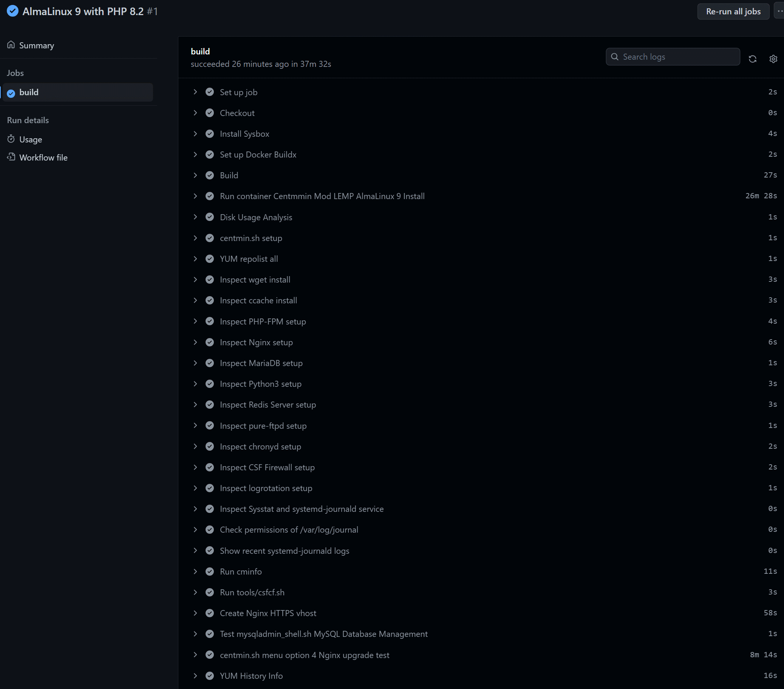
Task: Expand Show recent systemd-journald logs step
Action: (x=195, y=551)
